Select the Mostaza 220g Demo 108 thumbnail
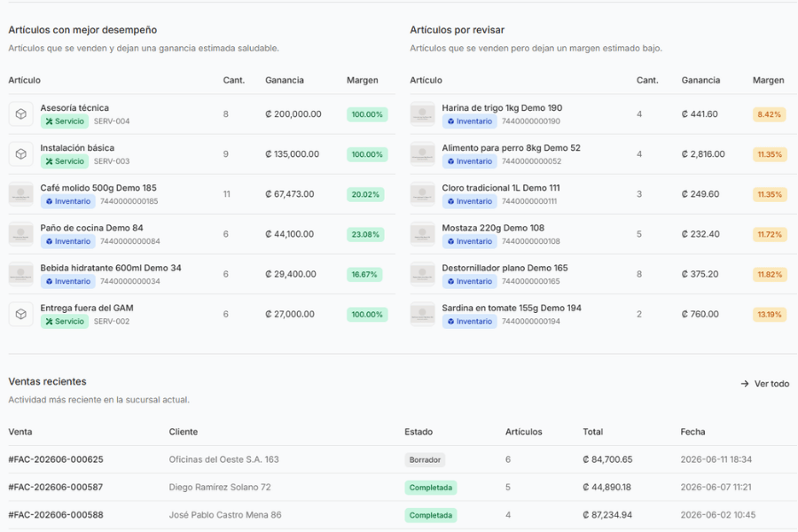This screenshot has height=532, width=798. pos(422,234)
